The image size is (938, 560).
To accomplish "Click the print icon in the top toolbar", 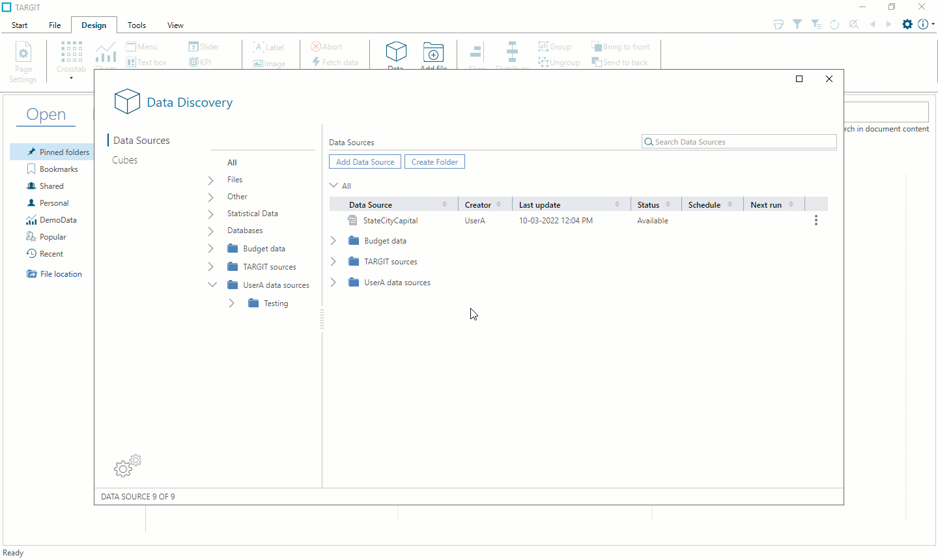I will coord(778,23).
